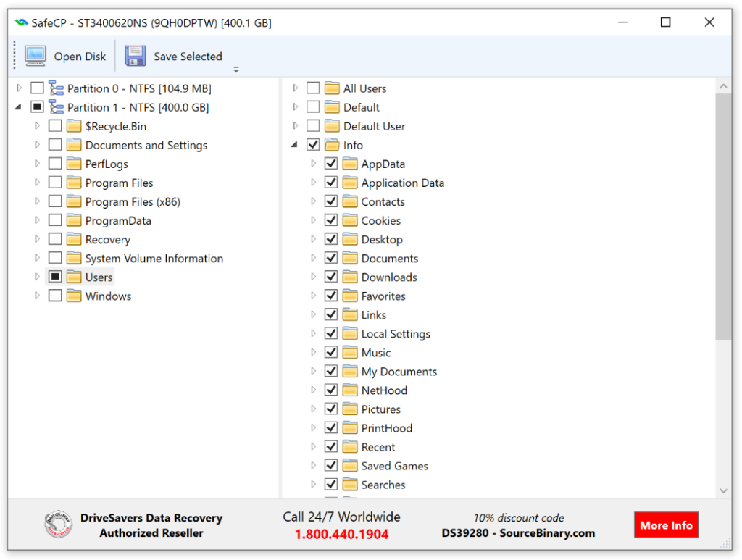Click the Users folder icon in left tree
Screen dimensions: 742x560
pos(74,277)
